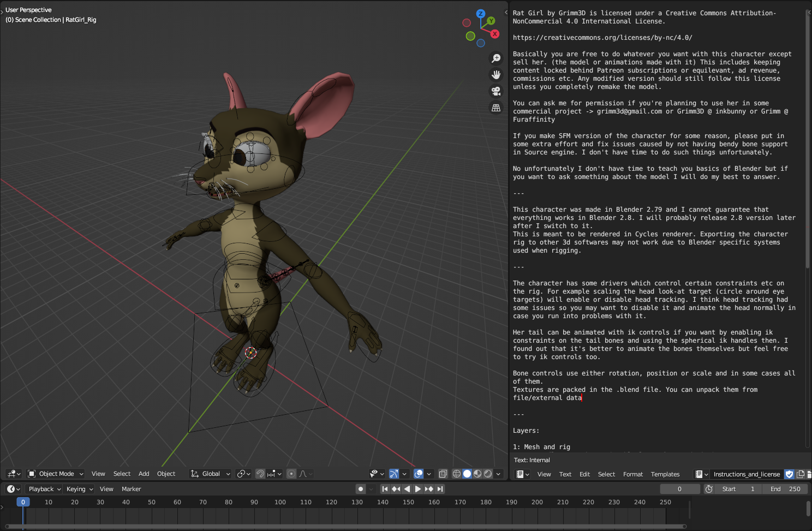
Task: Click the zoom magnifier icon in viewport
Action: pos(495,58)
